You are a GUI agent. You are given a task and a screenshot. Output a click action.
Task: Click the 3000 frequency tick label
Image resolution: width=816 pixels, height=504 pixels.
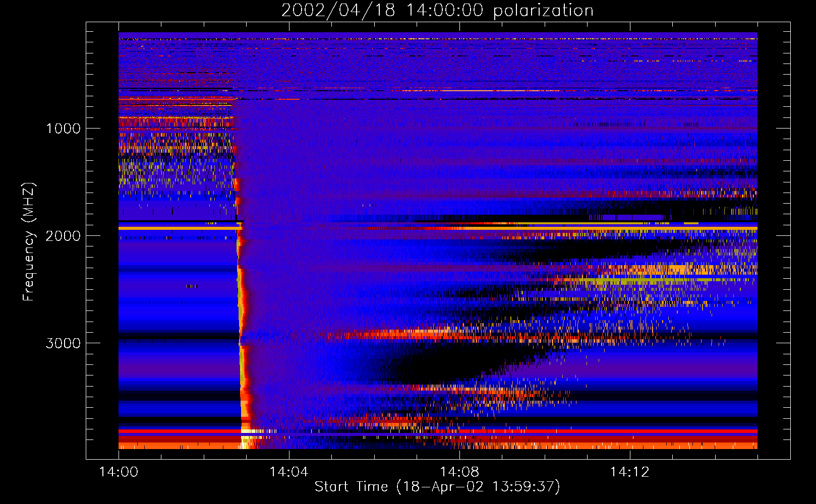tap(63, 343)
